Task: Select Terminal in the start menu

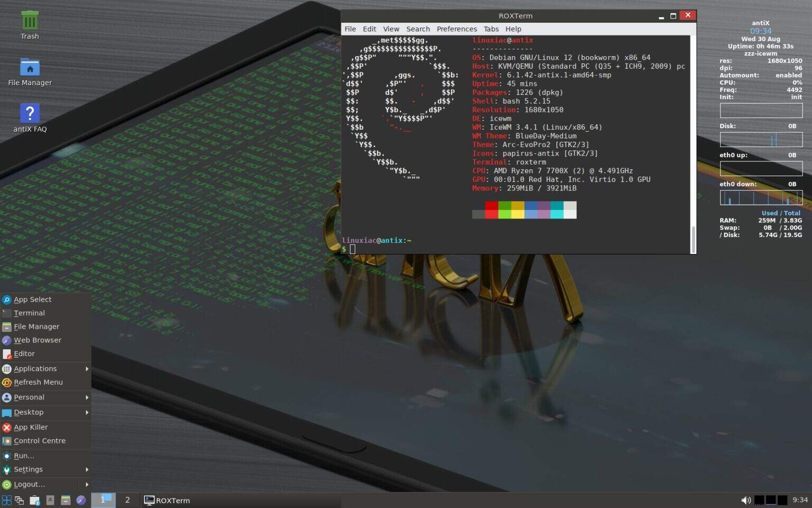Action: 29,313
